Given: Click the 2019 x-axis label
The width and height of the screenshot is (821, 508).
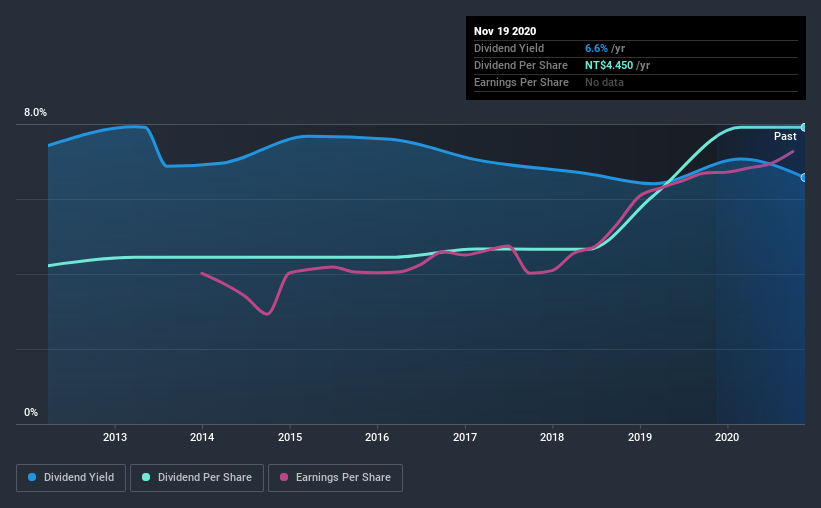Looking at the screenshot, I should [640, 437].
